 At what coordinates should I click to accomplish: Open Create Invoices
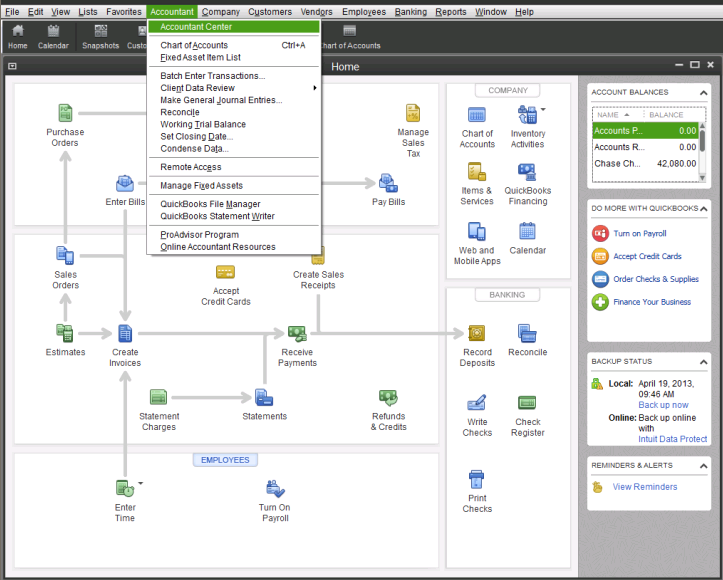tap(125, 333)
